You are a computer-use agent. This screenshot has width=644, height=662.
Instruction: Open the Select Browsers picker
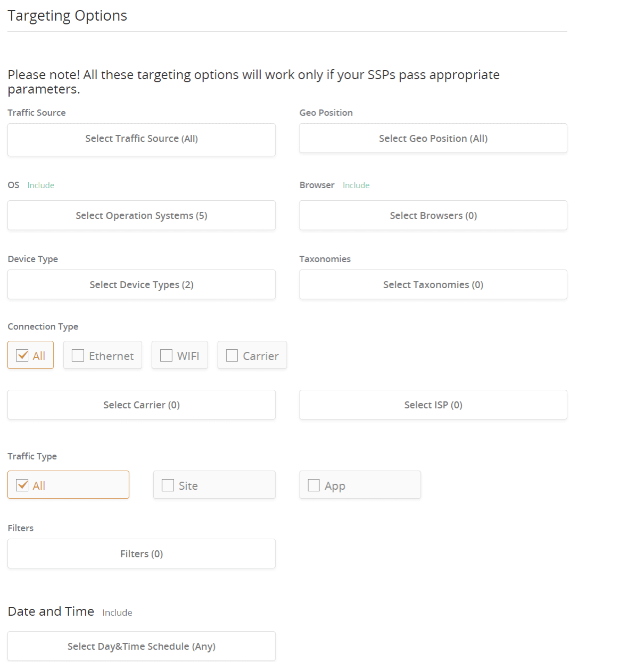(433, 215)
